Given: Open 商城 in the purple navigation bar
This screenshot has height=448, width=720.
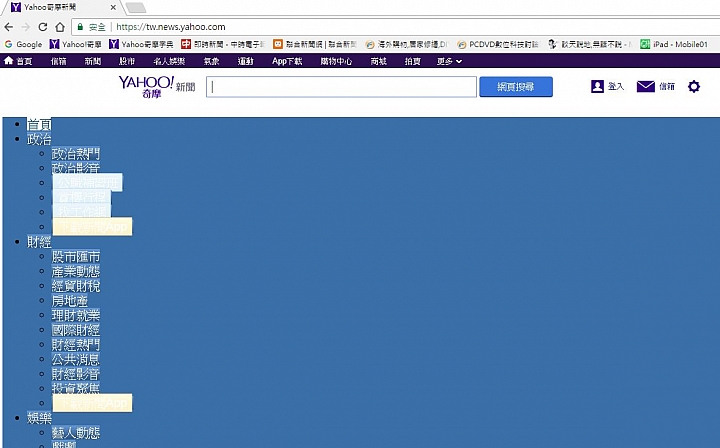Looking at the screenshot, I should coord(379,61).
